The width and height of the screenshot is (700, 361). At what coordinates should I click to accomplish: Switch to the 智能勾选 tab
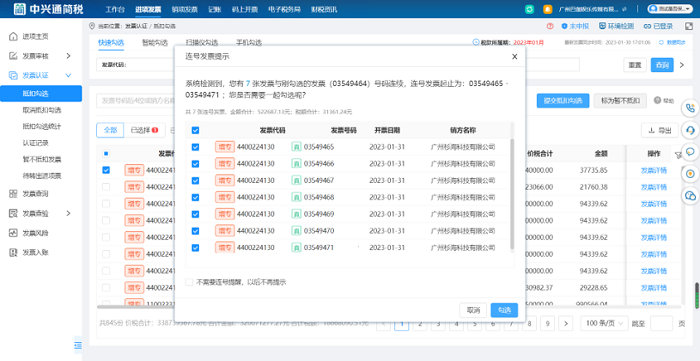154,43
